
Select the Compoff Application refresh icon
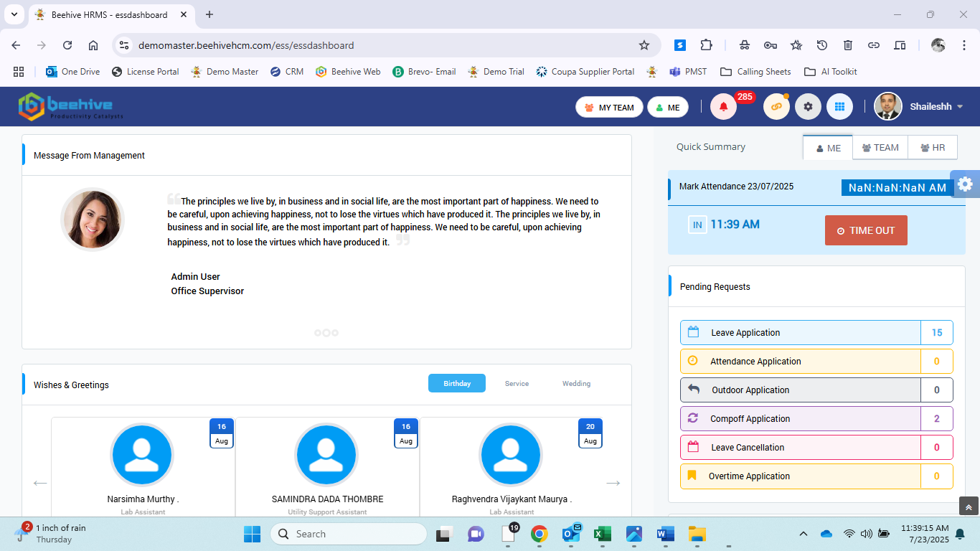(694, 418)
